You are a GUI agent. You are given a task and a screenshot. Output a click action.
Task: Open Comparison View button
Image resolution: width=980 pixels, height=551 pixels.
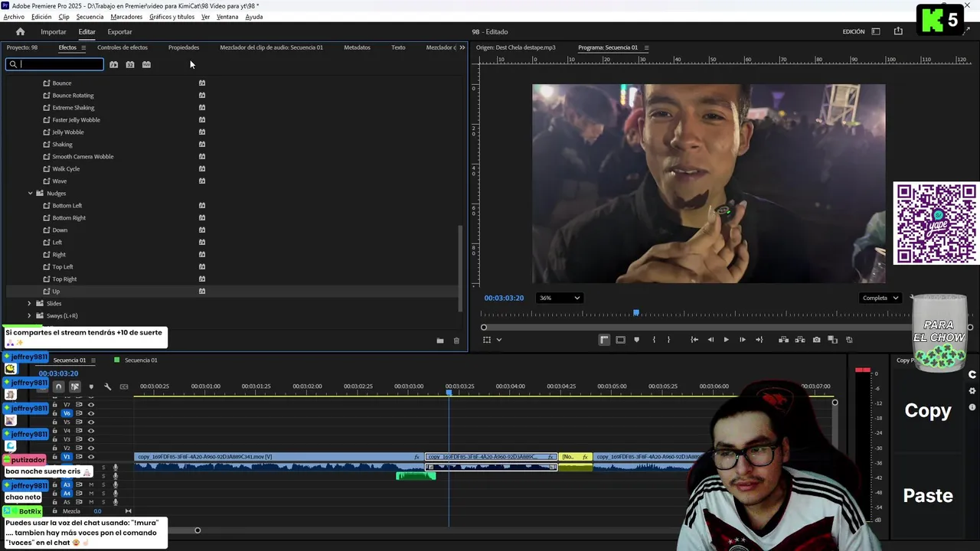coord(833,340)
